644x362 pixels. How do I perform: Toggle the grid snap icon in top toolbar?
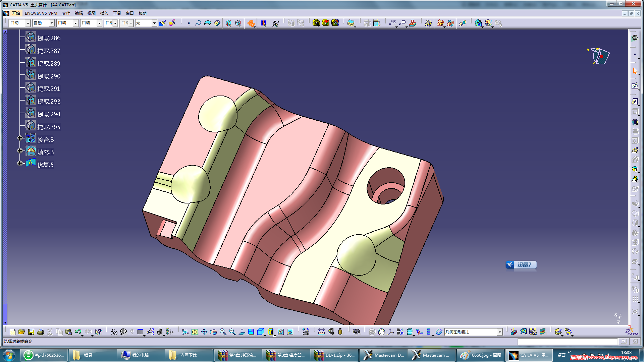[263, 23]
